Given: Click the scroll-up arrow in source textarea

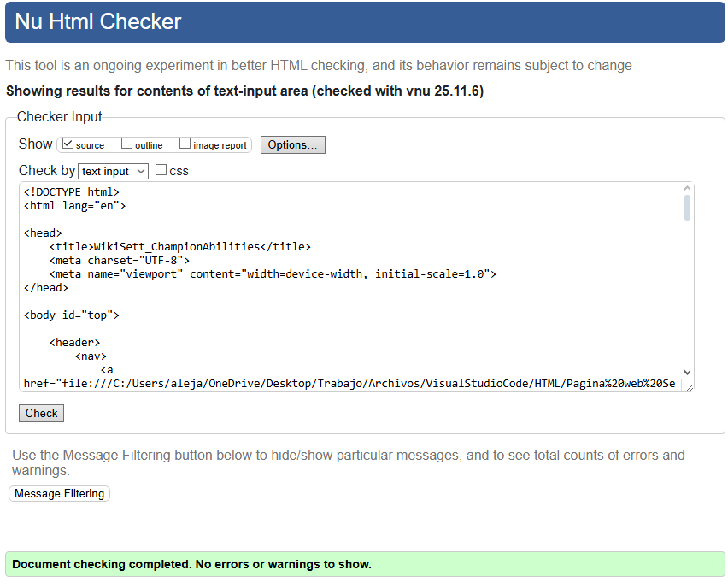Looking at the screenshot, I should [687, 189].
